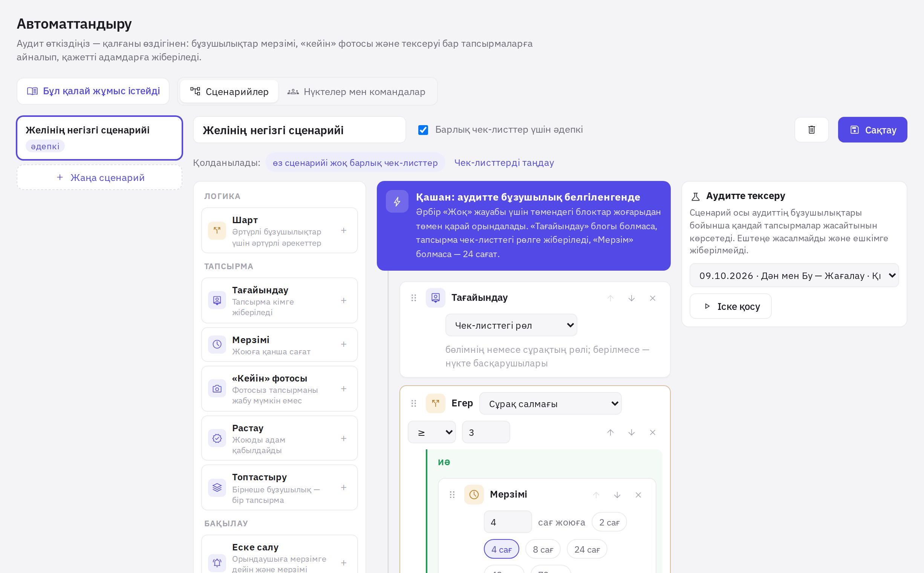Click the condition value field showing 3
This screenshot has width=924, height=573.
click(486, 432)
